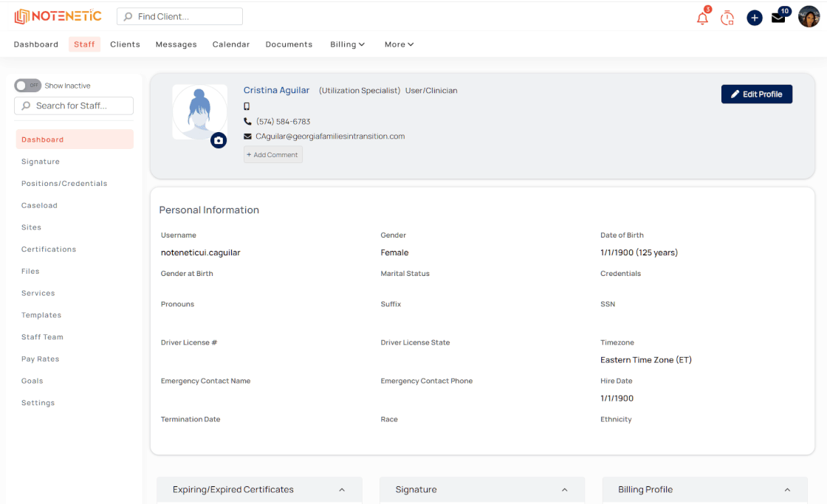Click the email envelope icon in profile

coord(247,136)
